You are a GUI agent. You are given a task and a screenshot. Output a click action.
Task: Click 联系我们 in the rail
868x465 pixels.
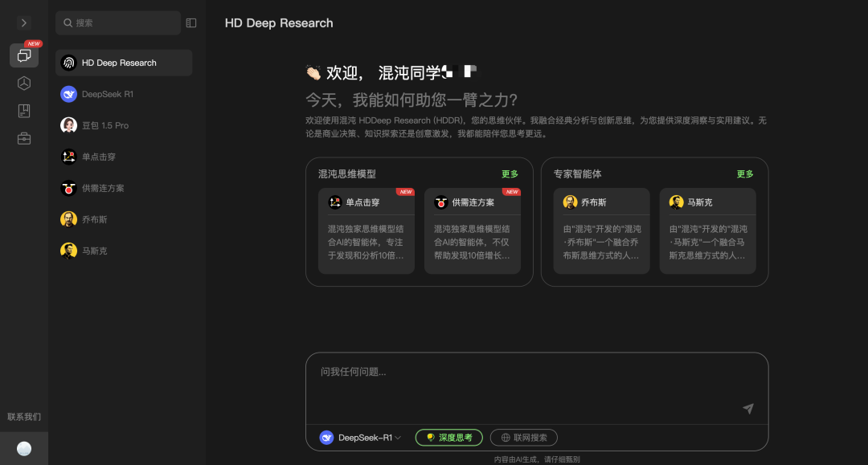[x=24, y=417]
